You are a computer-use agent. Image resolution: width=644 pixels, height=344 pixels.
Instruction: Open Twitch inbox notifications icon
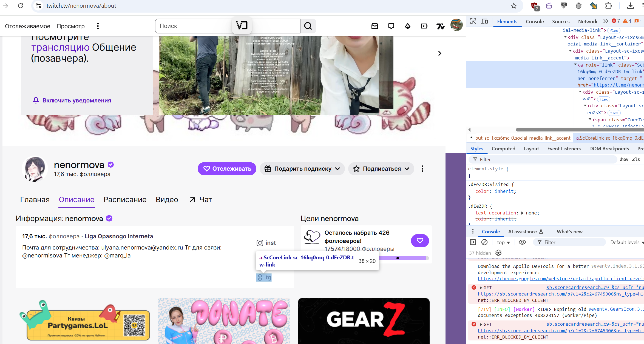coord(375,26)
